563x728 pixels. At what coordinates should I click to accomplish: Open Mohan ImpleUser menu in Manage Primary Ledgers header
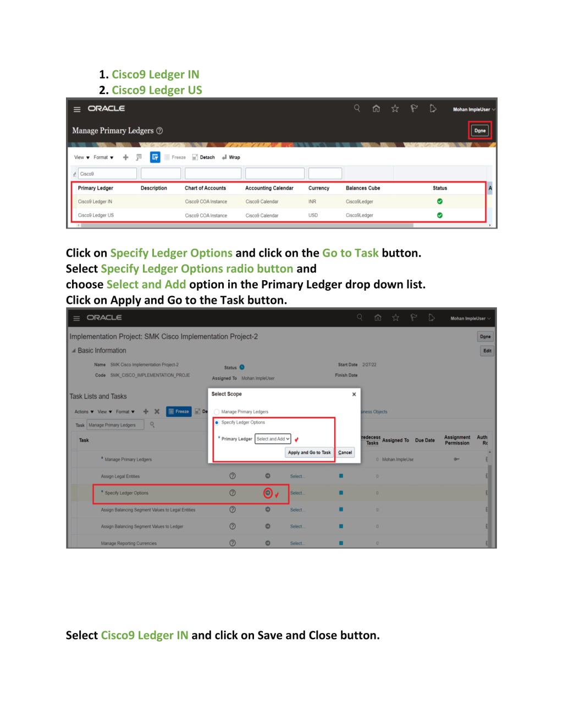[474, 109]
